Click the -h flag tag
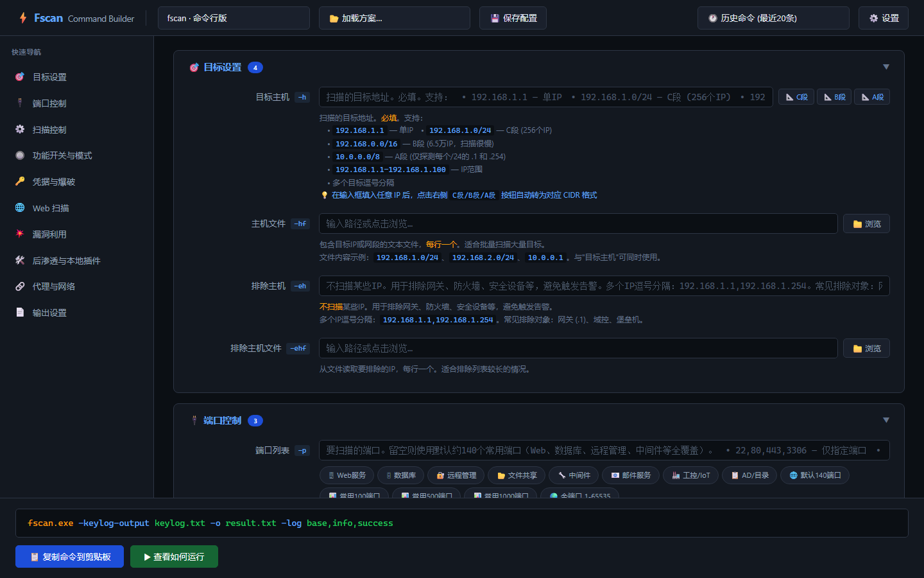Image resolution: width=924 pixels, height=578 pixels. pyautogui.click(x=302, y=97)
